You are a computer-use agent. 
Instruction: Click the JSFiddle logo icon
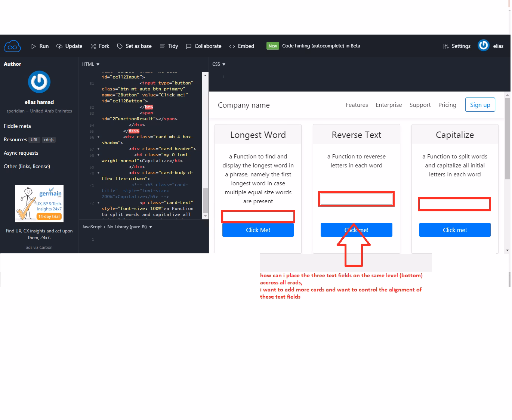[12, 46]
